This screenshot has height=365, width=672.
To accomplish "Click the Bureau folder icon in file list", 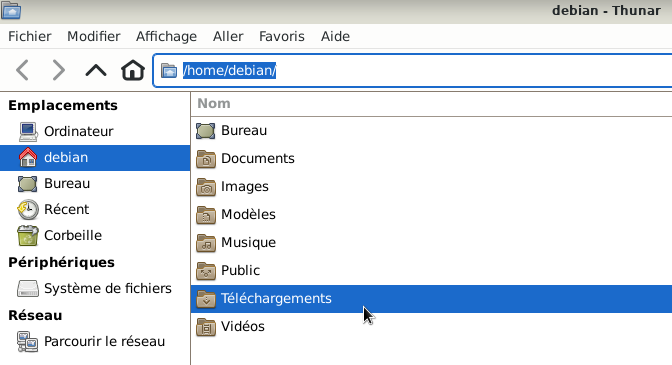I will 206,131.
